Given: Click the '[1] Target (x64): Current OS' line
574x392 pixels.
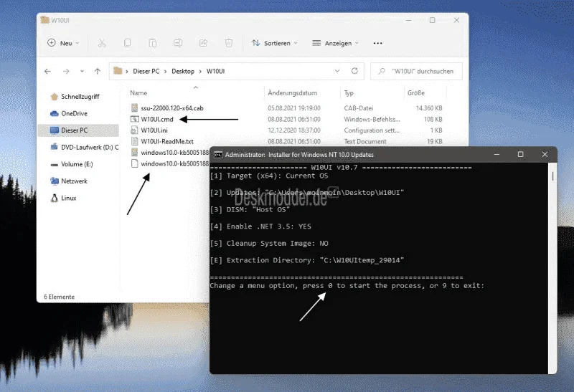Looking at the screenshot, I should tap(269, 176).
